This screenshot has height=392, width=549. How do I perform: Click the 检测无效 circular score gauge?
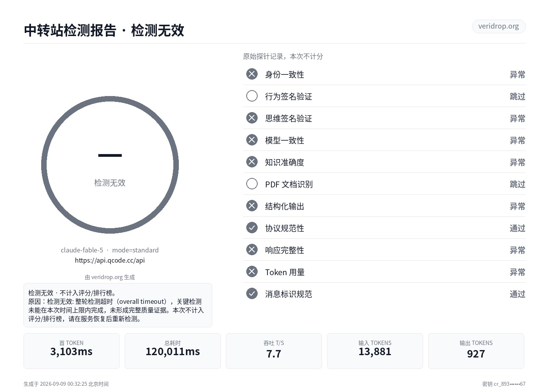pos(110,165)
